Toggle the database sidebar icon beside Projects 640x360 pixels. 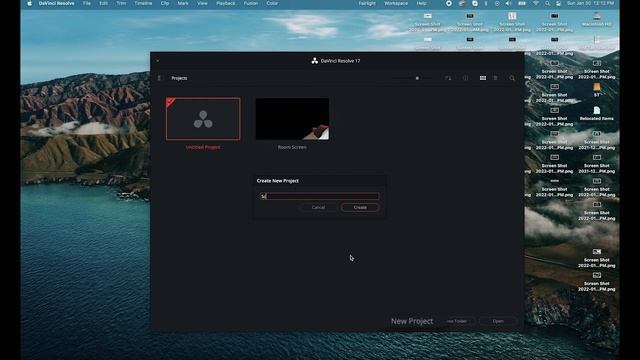coord(160,78)
